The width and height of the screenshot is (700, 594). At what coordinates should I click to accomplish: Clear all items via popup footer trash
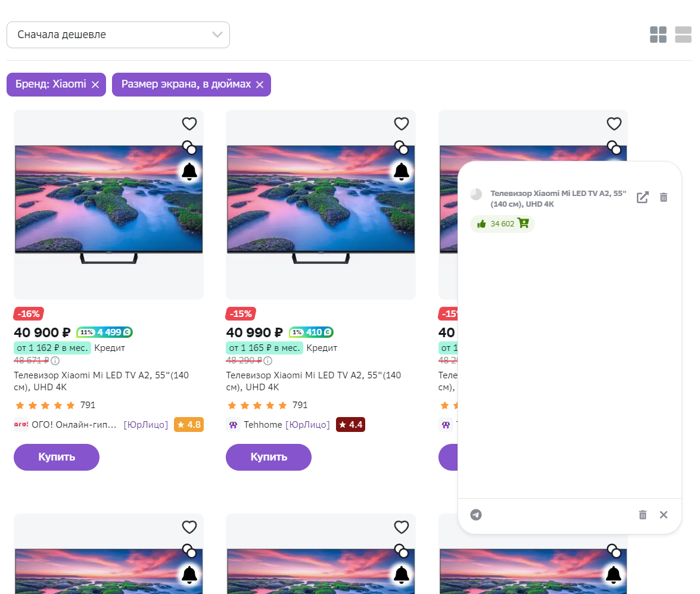pos(642,515)
